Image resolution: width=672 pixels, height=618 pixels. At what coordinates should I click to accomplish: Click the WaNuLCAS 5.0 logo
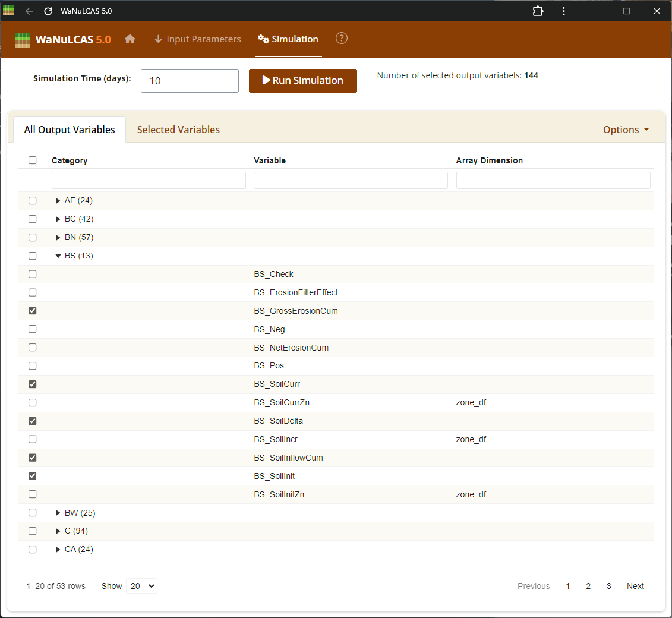tap(63, 40)
